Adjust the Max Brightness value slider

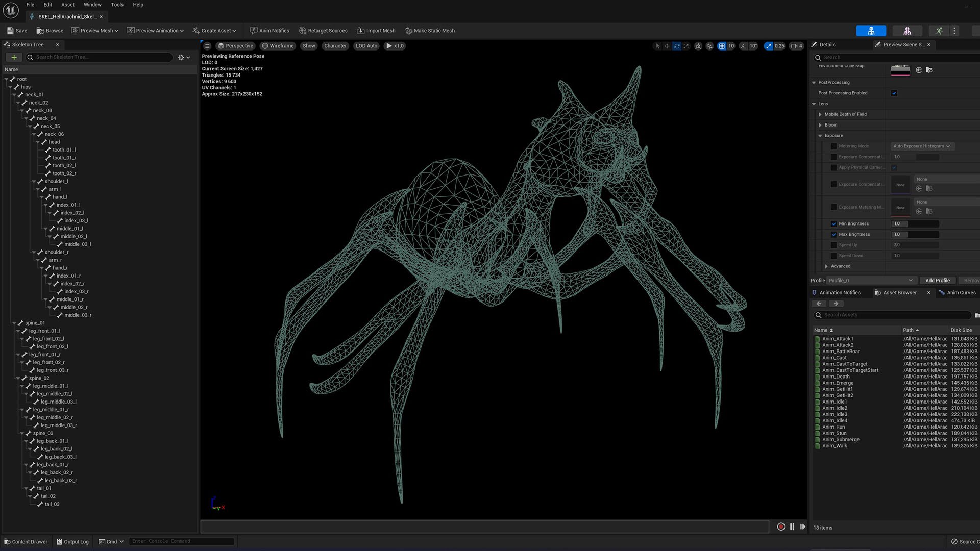click(915, 235)
